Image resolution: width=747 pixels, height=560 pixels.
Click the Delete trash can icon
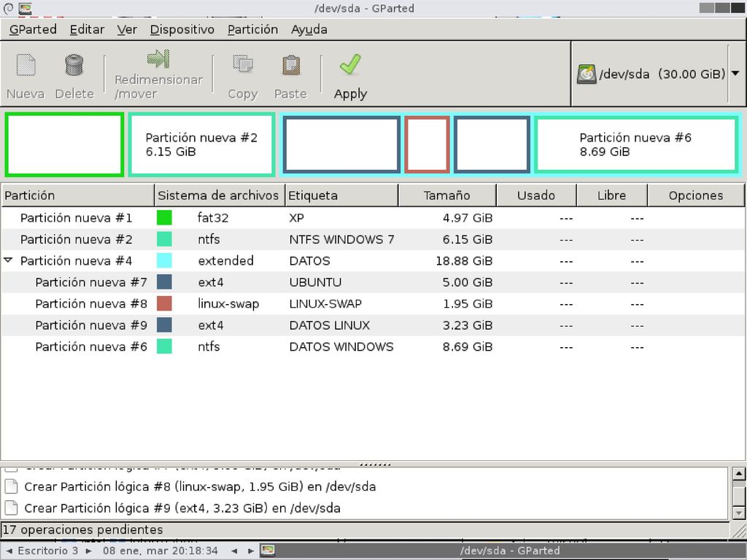coord(74,65)
